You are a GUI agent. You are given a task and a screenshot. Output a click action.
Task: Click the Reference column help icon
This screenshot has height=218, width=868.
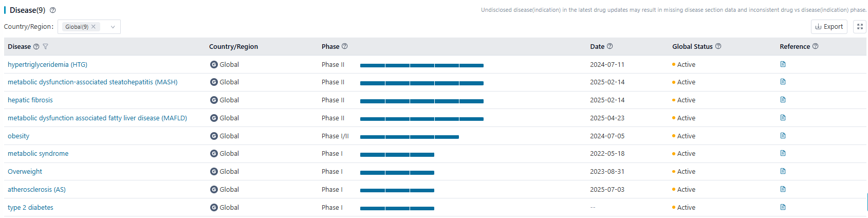[x=815, y=46]
